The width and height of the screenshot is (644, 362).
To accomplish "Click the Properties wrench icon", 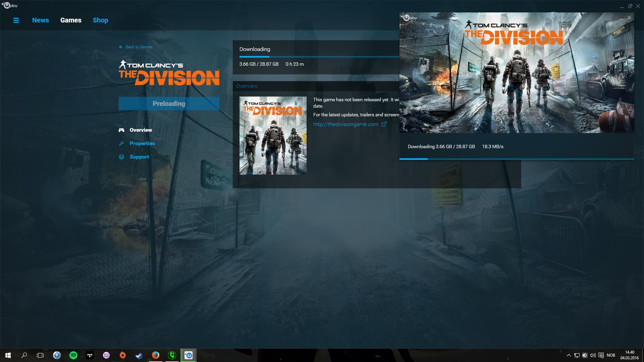I will 121,143.
